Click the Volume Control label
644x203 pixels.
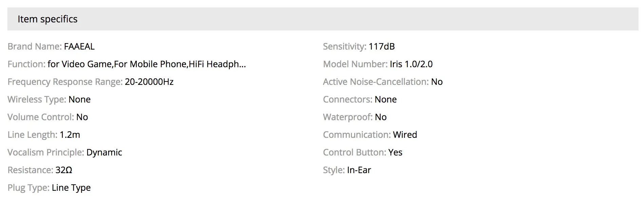tap(41, 117)
